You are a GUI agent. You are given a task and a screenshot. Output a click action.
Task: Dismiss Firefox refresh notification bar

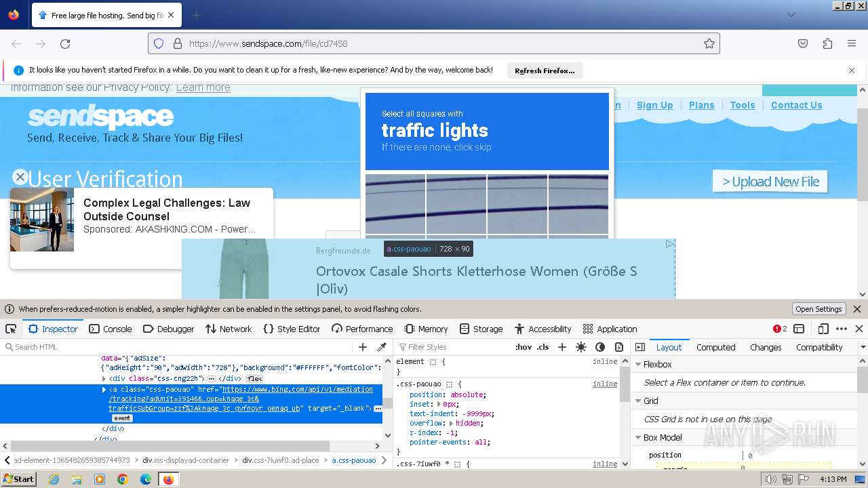click(852, 70)
